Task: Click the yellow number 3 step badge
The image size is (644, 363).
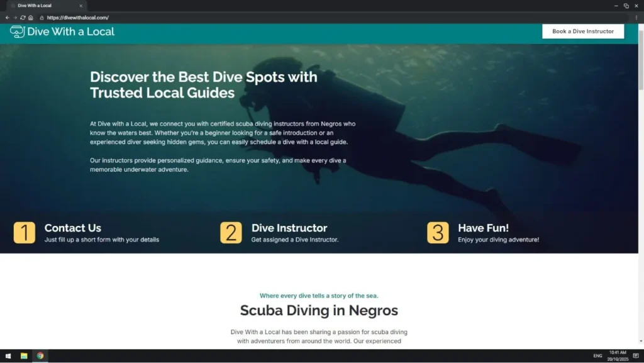Action: pos(438,233)
